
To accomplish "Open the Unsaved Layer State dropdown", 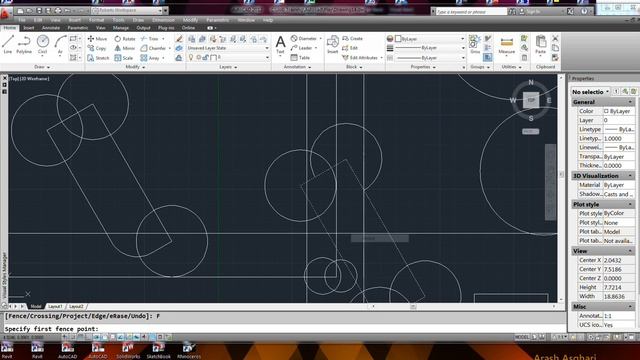I will click(x=228, y=48).
